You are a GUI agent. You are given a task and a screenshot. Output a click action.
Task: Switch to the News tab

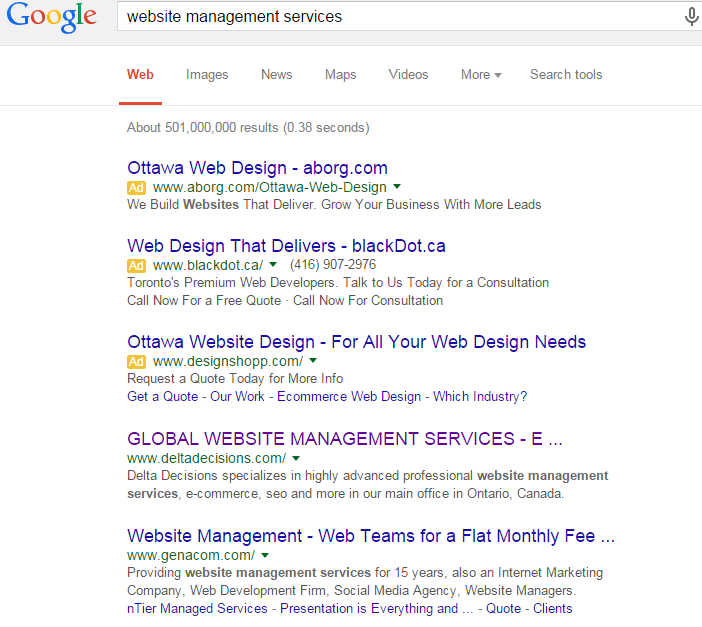277,74
